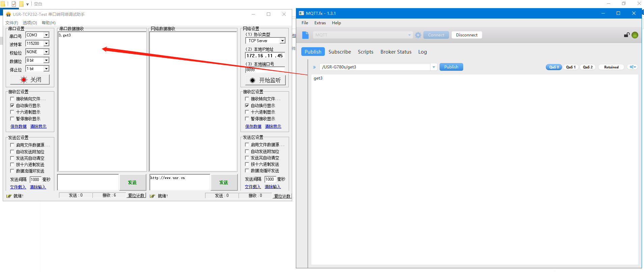Click the unlocked padlock security icon
644x272 pixels.
point(626,35)
